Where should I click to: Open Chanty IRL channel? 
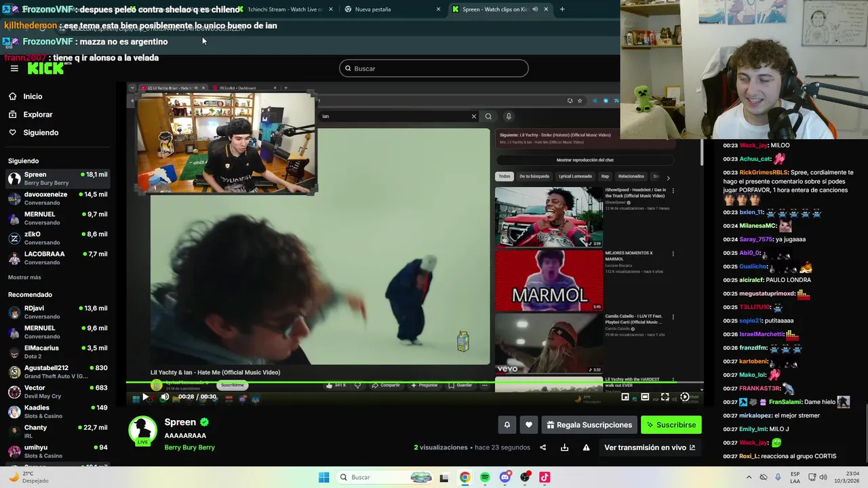58,431
